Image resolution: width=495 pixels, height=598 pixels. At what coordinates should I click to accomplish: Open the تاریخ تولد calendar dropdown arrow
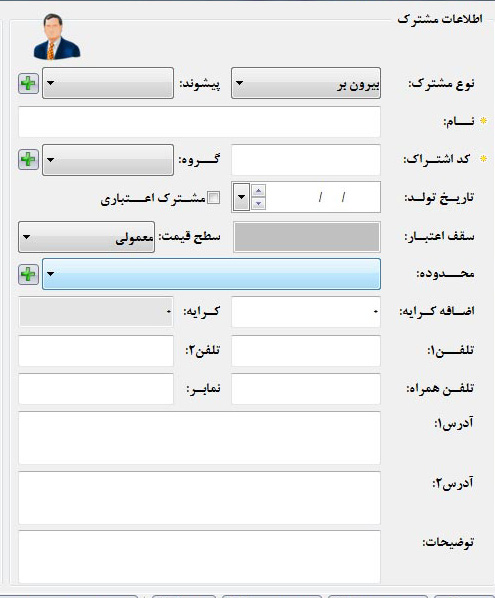pyautogui.click(x=241, y=197)
